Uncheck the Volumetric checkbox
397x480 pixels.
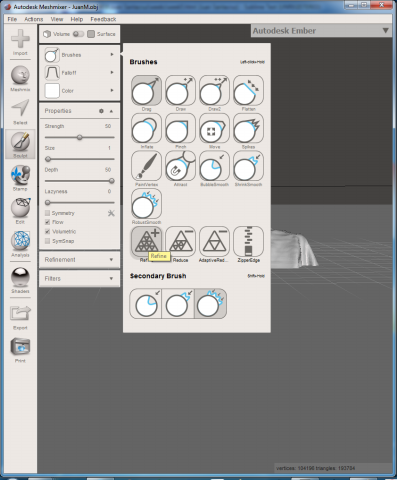(x=47, y=231)
